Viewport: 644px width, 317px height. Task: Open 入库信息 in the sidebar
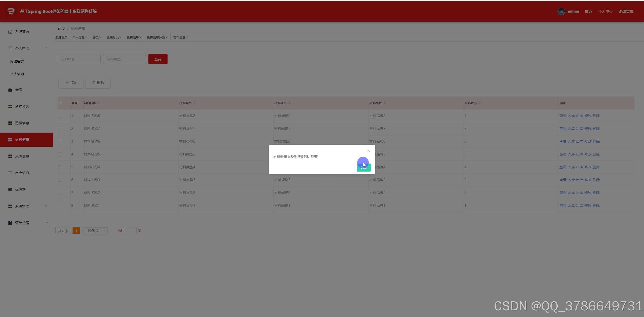(22, 156)
